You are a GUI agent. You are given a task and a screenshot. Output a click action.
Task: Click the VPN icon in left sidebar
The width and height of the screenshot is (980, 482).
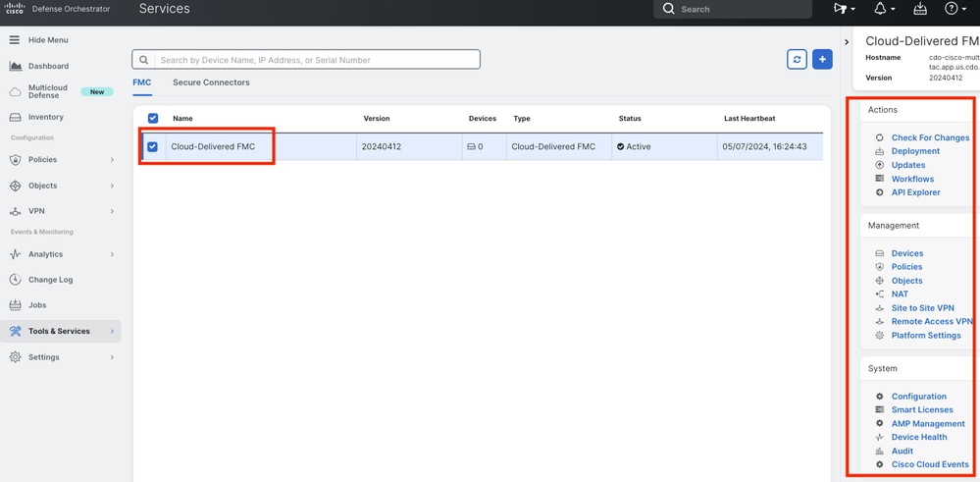(x=16, y=211)
